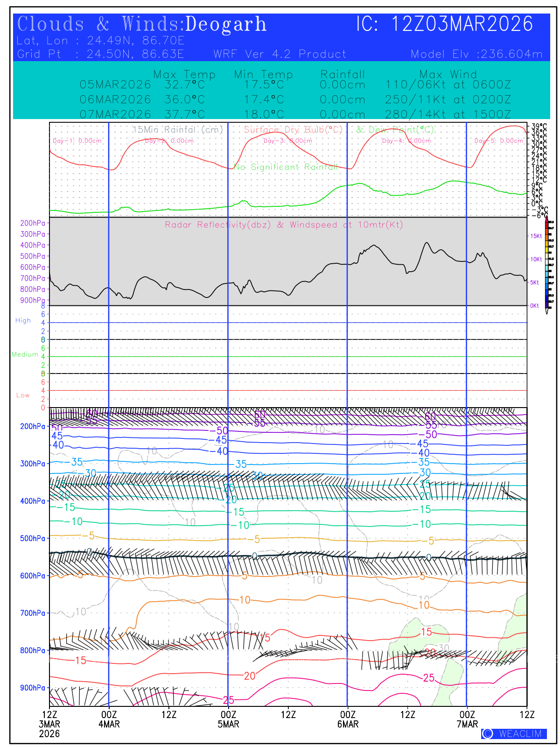Click the radar reflectivity color scale bar

point(547,265)
